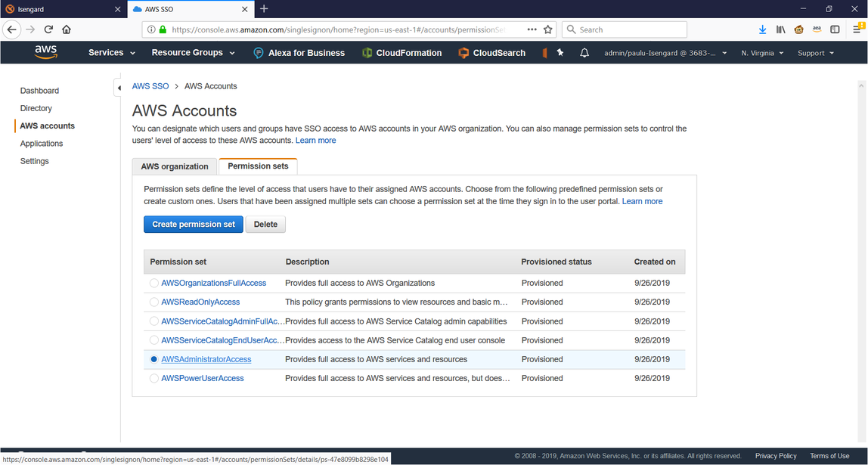
Task: Select AWS accounts in sidebar
Action: click(x=47, y=126)
